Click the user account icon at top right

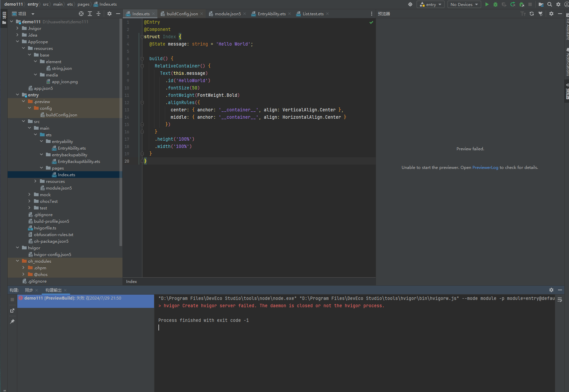coord(566,4)
